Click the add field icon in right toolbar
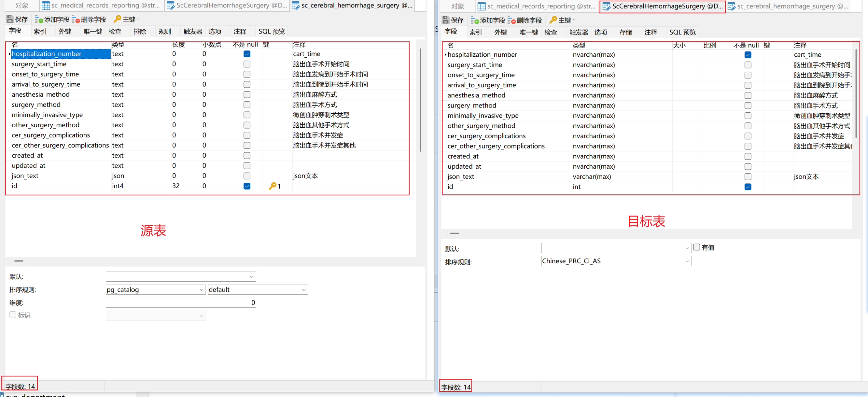Viewport: 868px width, 397px height. click(x=474, y=20)
